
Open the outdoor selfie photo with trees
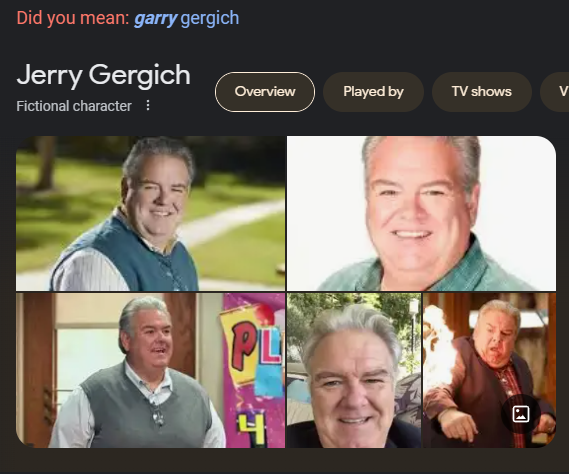[354, 371]
